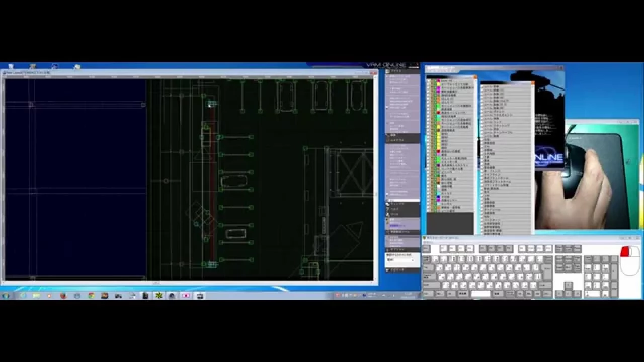644x362 pixels.
Task: Click the main Enter key on keyboard display
Action: [547, 272]
